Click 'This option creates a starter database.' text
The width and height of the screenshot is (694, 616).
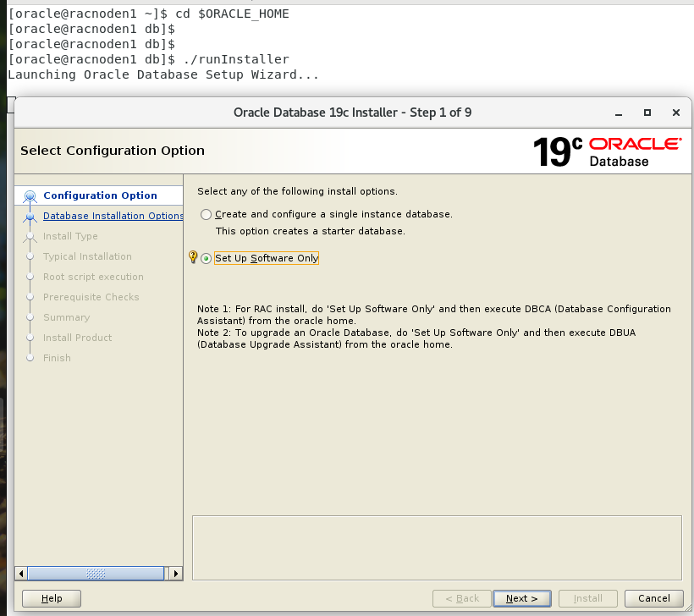tap(311, 231)
